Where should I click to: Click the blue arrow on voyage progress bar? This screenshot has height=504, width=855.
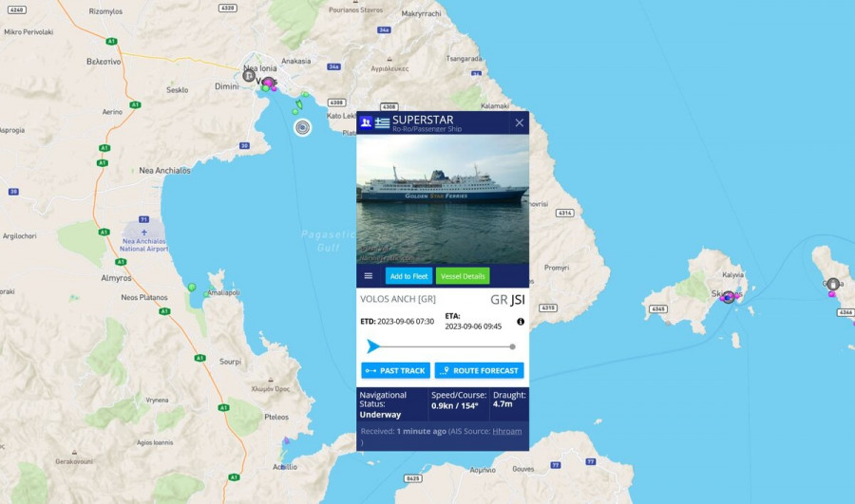(373, 346)
